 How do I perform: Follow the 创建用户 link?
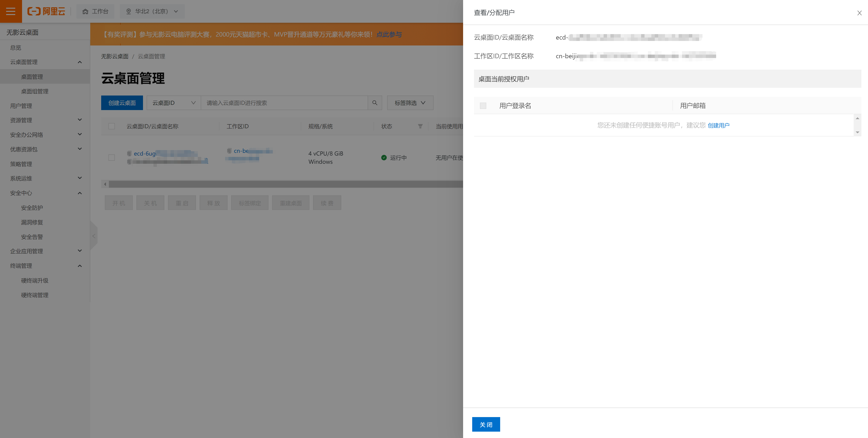point(718,126)
